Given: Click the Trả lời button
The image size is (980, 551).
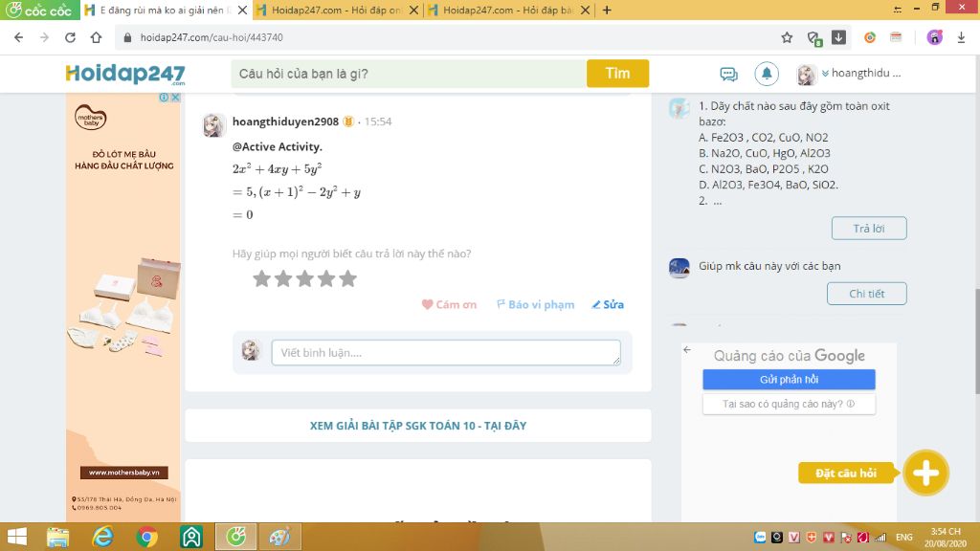Looking at the screenshot, I should [x=869, y=228].
